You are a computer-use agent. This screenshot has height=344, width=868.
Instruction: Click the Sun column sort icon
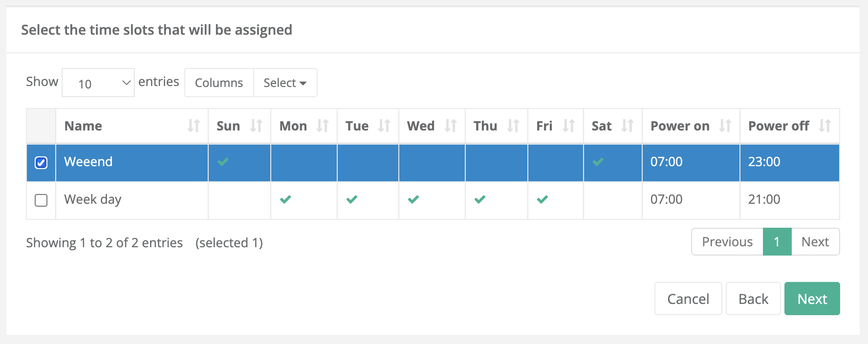pyautogui.click(x=256, y=126)
